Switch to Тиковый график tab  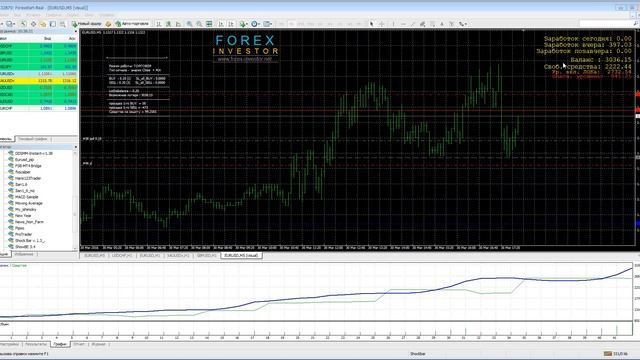point(33,139)
